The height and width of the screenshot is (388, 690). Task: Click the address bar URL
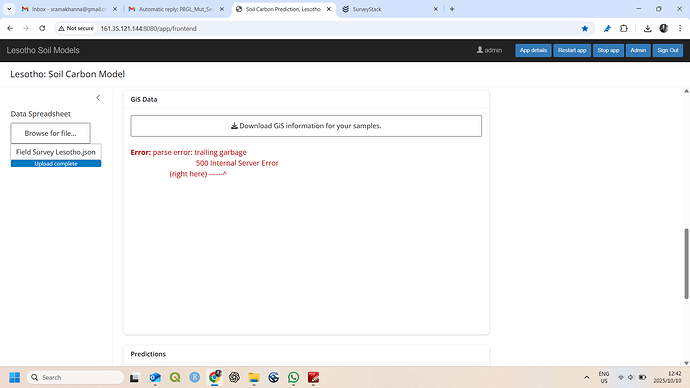coord(149,29)
